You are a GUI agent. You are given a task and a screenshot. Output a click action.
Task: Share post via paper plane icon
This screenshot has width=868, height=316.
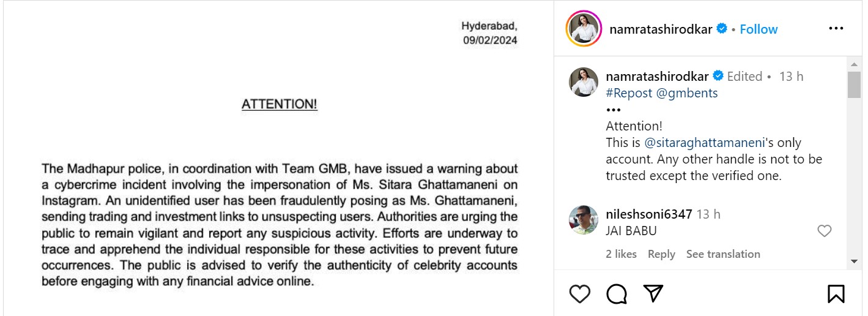coord(653,294)
